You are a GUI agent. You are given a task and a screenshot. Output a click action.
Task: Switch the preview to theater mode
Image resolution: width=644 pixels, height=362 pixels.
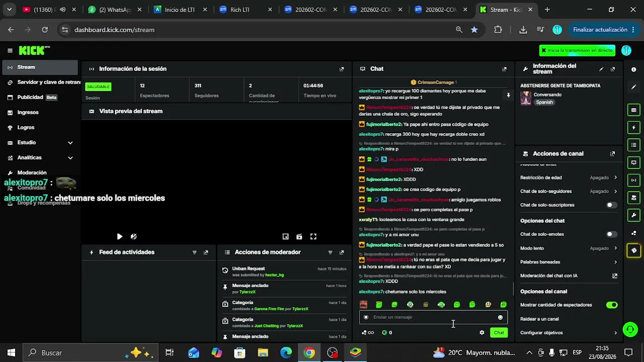(x=299, y=236)
